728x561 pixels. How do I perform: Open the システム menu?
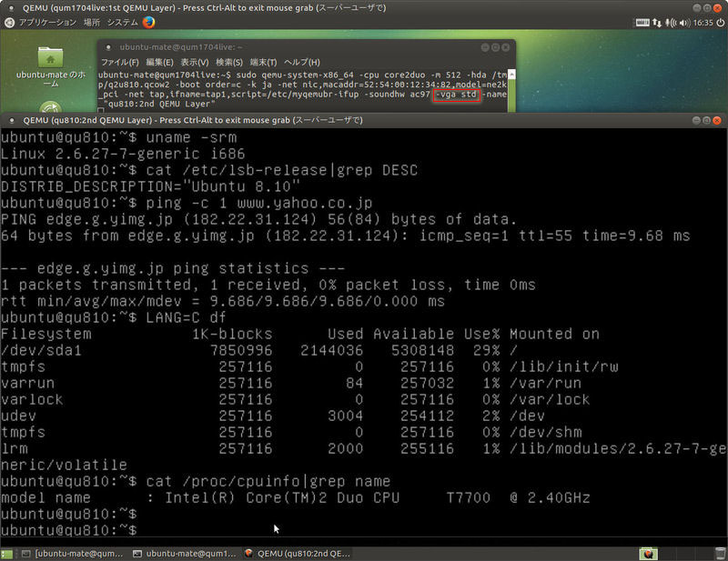(123, 22)
